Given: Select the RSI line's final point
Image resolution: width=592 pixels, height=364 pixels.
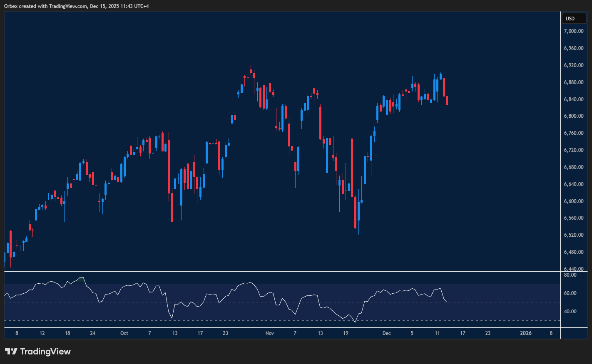Looking at the screenshot, I should point(447,302).
